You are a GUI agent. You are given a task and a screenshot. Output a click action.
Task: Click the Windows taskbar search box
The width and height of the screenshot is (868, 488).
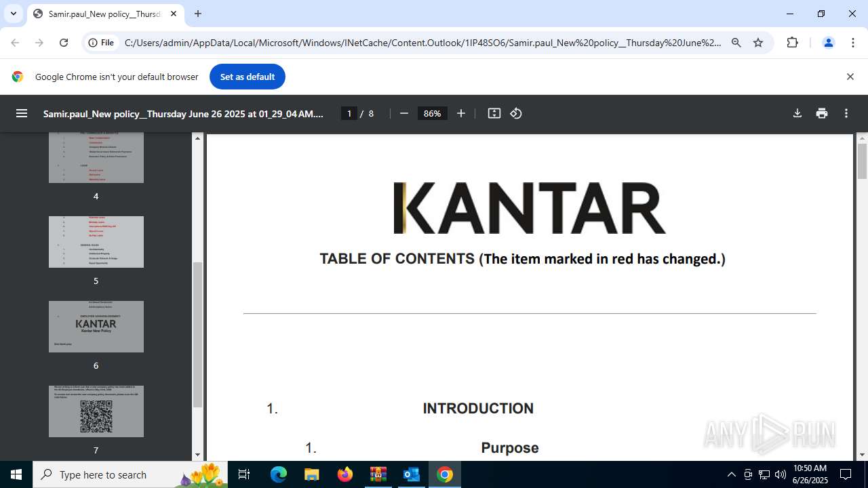click(x=132, y=474)
